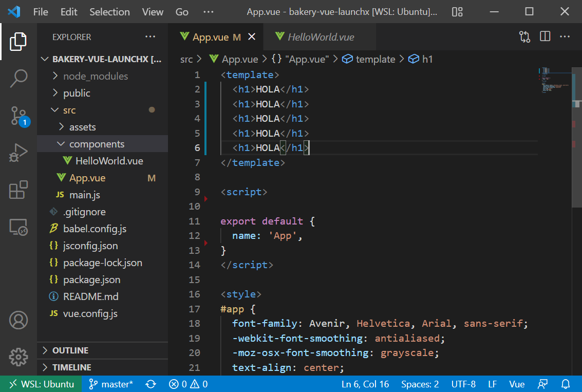The width and height of the screenshot is (582, 392).
Task: Open the Search view
Action: [18, 78]
